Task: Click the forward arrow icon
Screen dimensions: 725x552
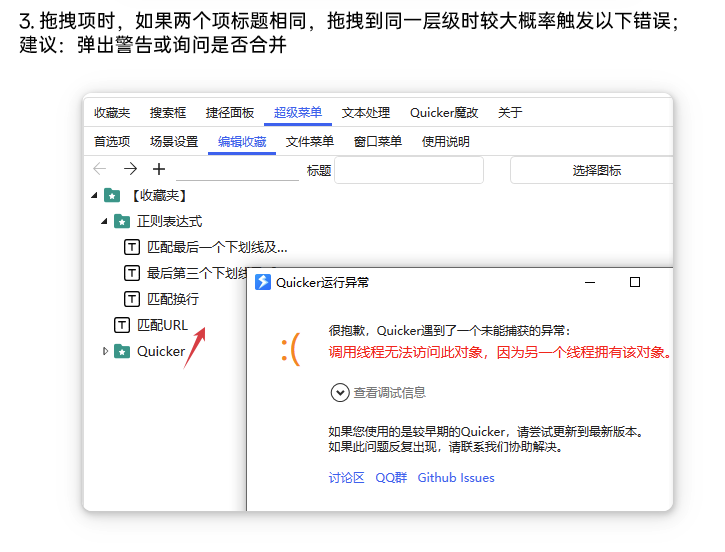Action: [x=130, y=169]
